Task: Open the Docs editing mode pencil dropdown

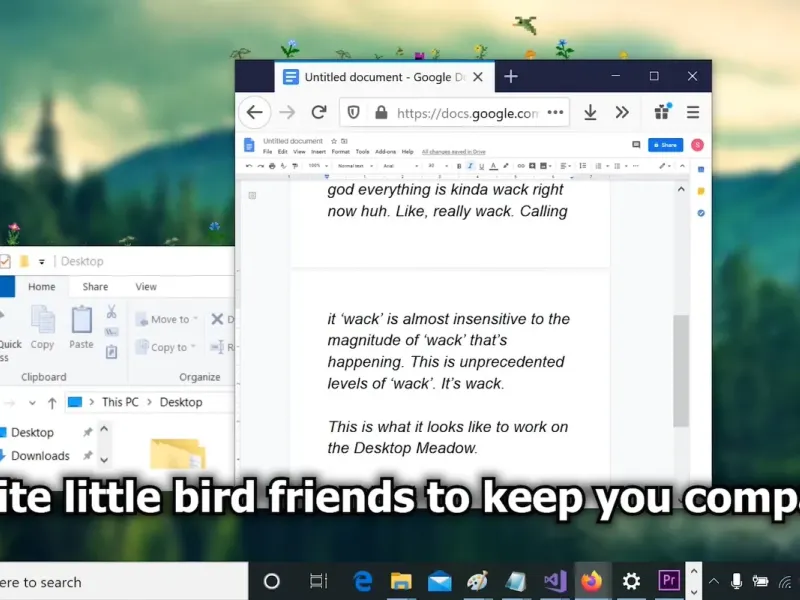Action: 664,166
